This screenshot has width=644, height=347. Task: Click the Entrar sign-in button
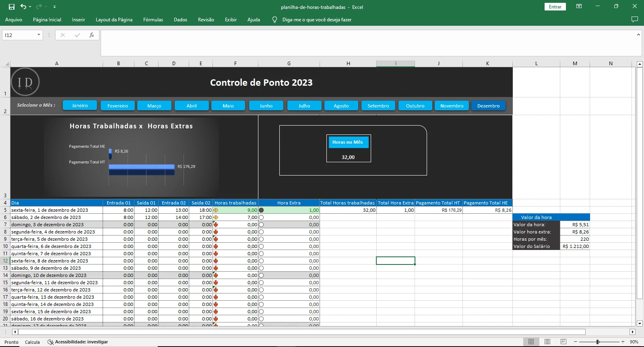click(x=555, y=6)
